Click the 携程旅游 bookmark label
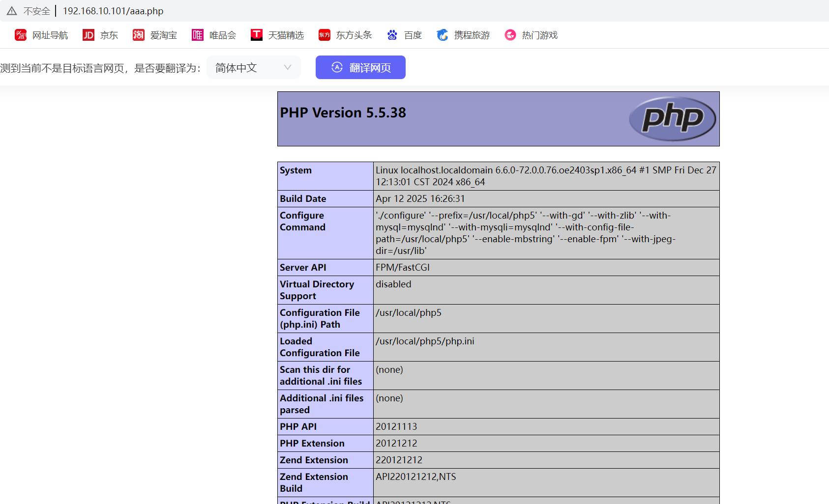Viewport: 829px width, 504px height. pos(472,35)
